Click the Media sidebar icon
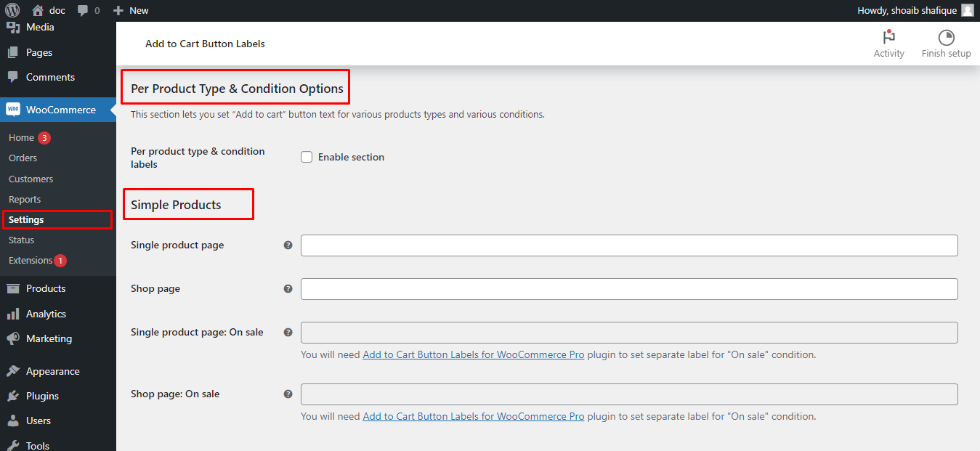This screenshot has height=451, width=980. [13, 28]
